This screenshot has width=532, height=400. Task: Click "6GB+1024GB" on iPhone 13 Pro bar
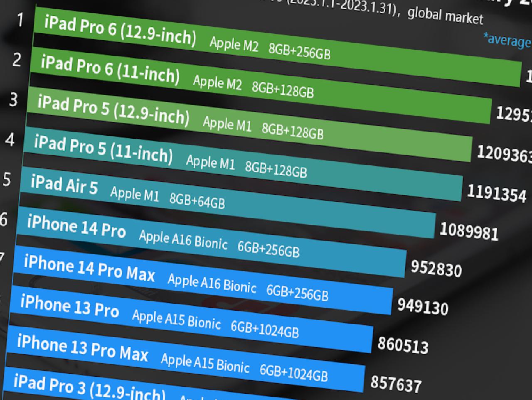click(265, 329)
